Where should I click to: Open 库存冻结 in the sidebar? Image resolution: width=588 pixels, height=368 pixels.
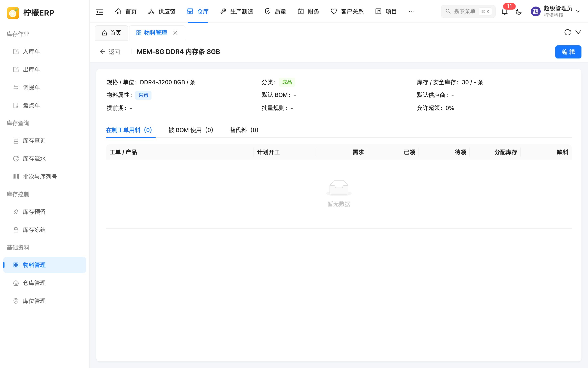click(45, 230)
